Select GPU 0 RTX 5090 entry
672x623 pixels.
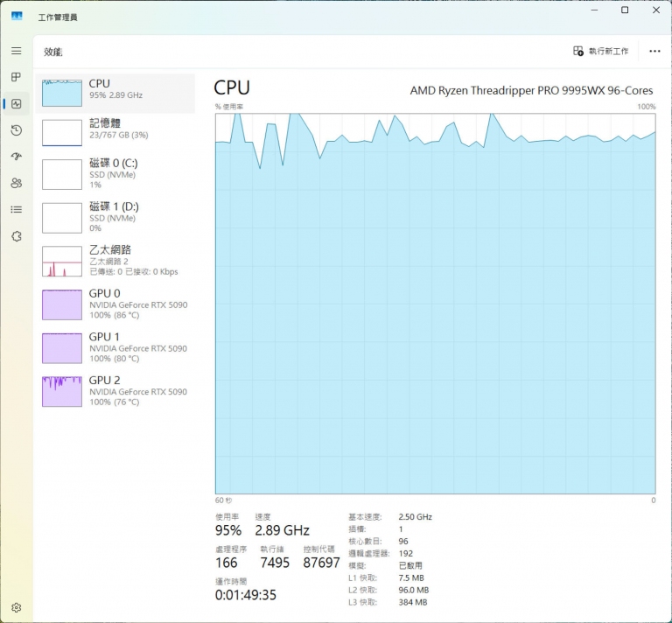[x=118, y=304]
